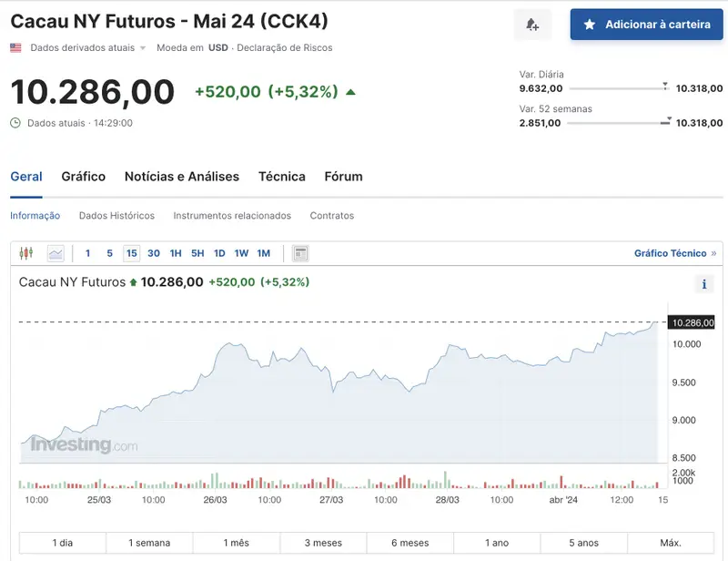Select the 1-minute chart interval
This screenshot has height=561, width=728.
[88, 253]
